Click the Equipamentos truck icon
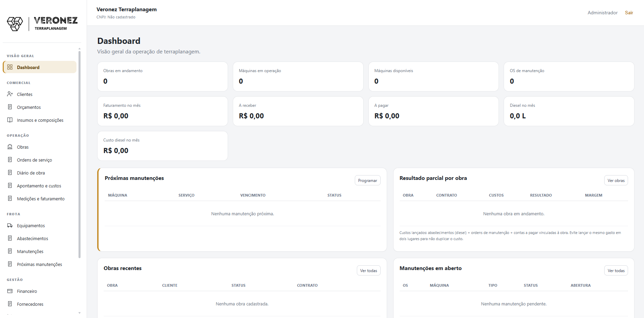This screenshot has height=318, width=644. pyautogui.click(x=10, y=225)
